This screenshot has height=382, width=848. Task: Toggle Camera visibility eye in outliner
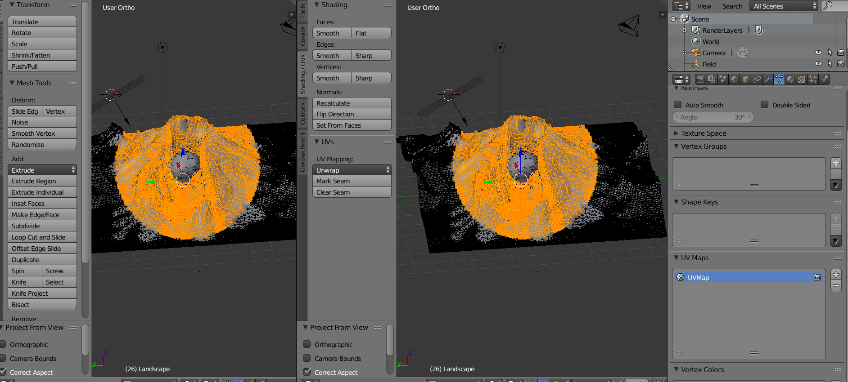[x=818, y=52]
